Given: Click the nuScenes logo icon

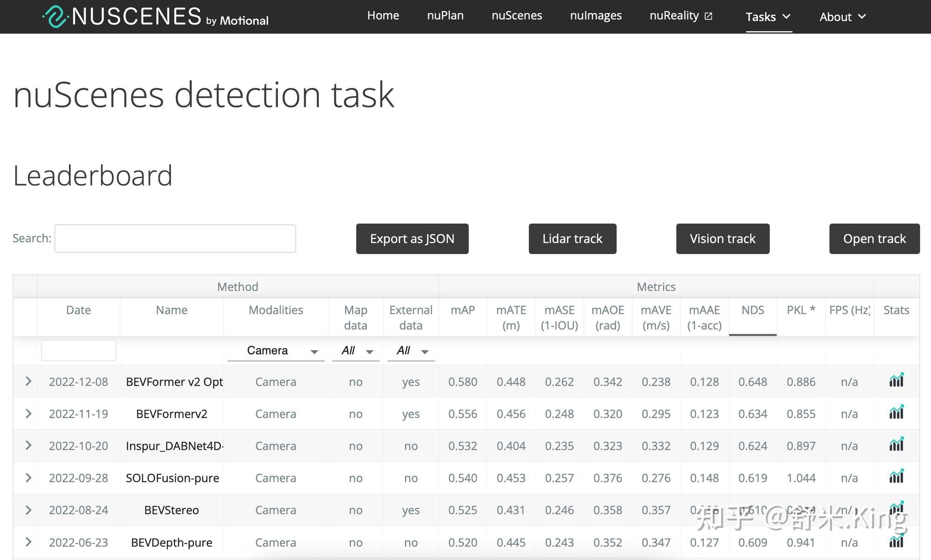Looking at the screenshot, I should (55, 17).
